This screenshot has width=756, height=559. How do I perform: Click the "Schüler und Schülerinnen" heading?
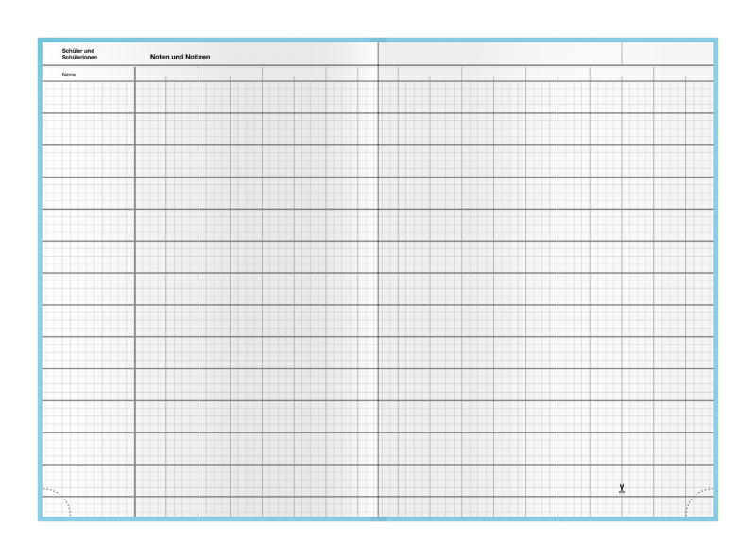[x=79, y=54]
